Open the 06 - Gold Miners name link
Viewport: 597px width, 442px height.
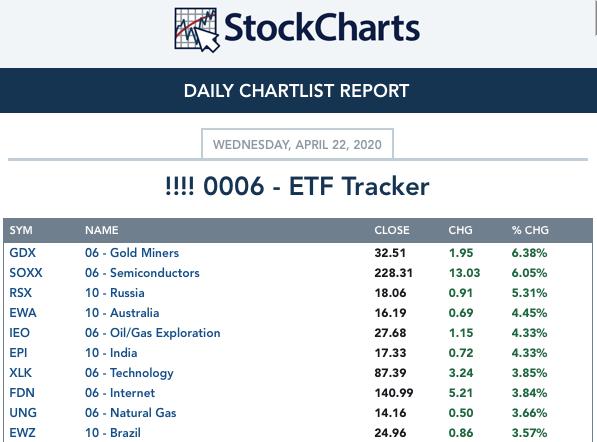point(132,253)
